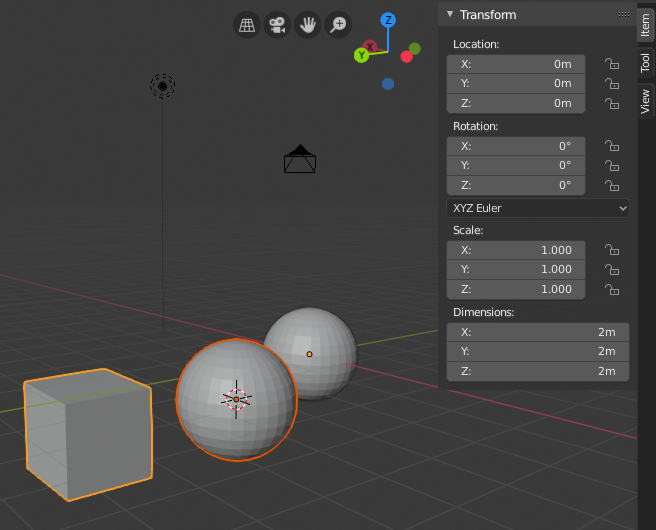
Task: Click the Location Y field
Action: point(516,83)
